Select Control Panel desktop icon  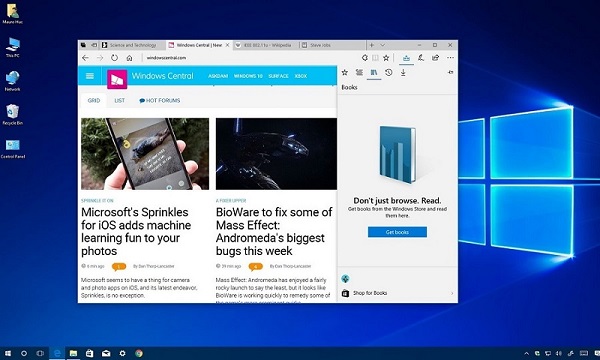(x=13, y=149)
